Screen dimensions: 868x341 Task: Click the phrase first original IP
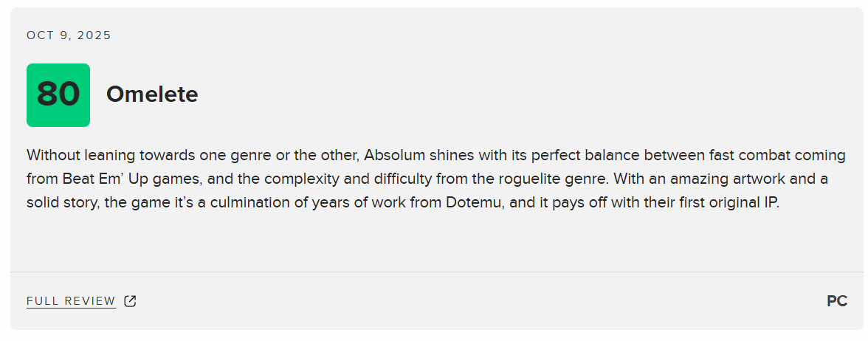click(730, 203)
